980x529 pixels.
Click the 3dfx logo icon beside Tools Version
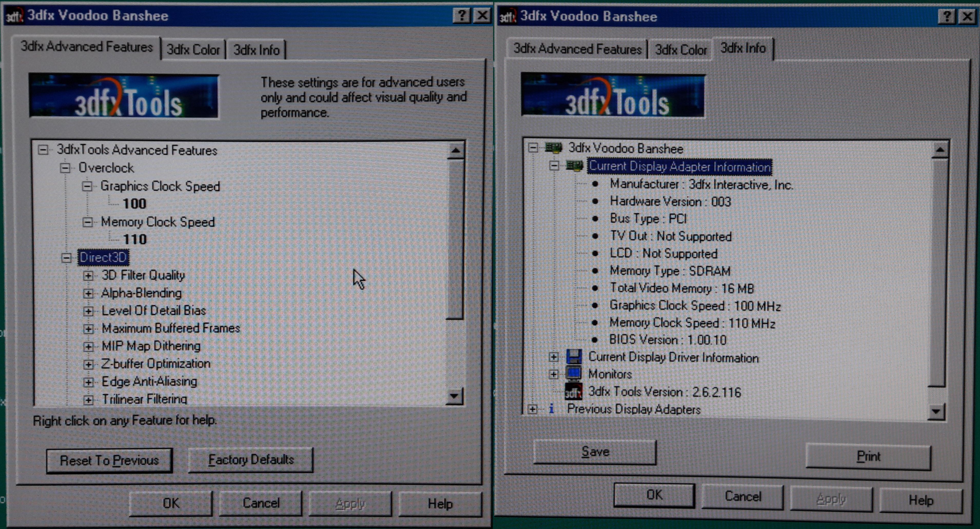click(573, 391)
